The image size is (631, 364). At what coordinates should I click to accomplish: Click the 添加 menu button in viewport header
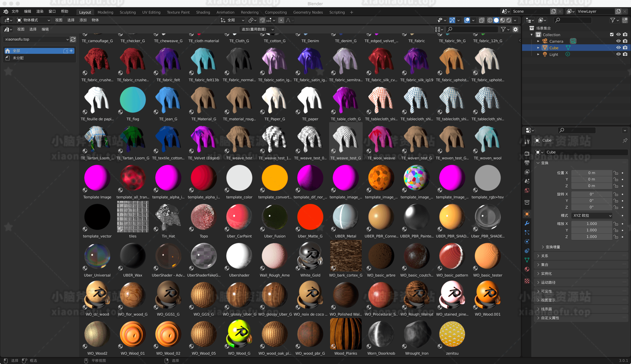(x=83, y=20)
